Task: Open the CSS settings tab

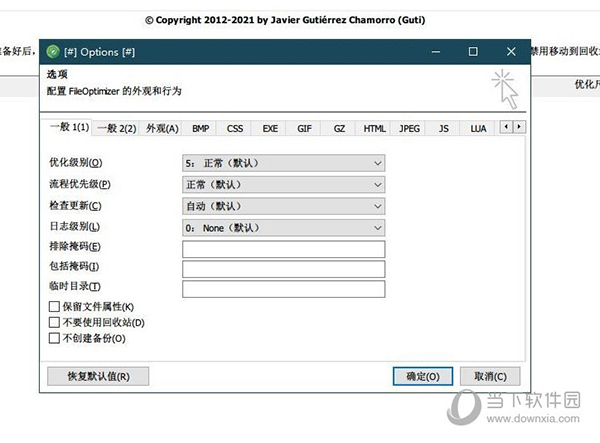Action: (235, 129)
